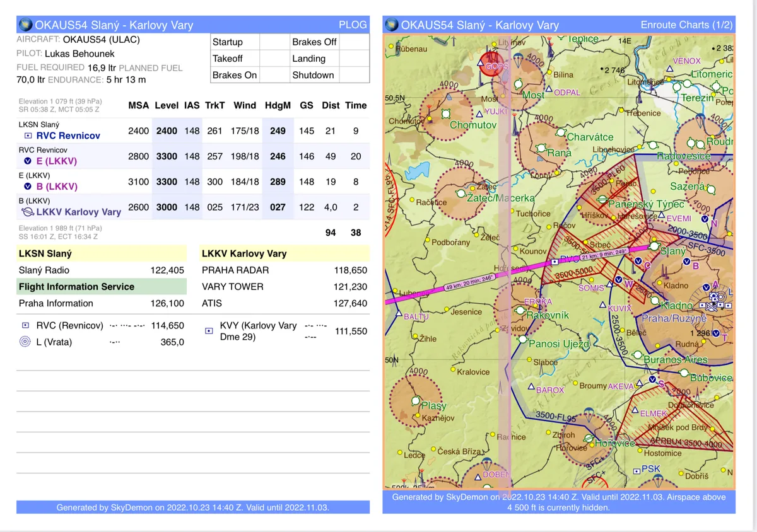The height and width of the screenshot is (532, 757).
Task: Select the PSK navaid symbol on the chart
Action: [x=636, y=470]
